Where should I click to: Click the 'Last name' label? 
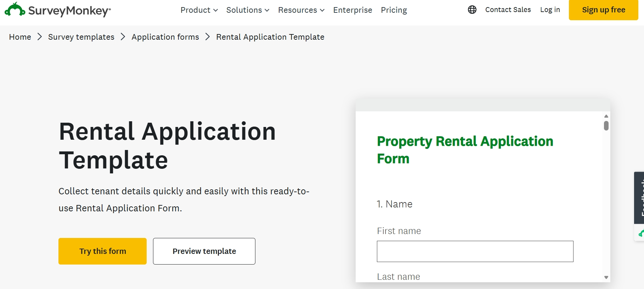(x=399, y=277)
